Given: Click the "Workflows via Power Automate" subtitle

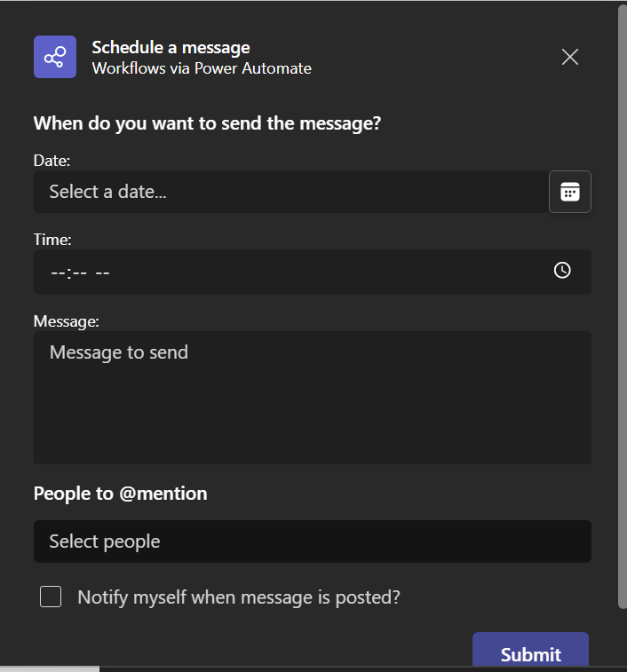Looking at the screenshot, I should (202, 67).
